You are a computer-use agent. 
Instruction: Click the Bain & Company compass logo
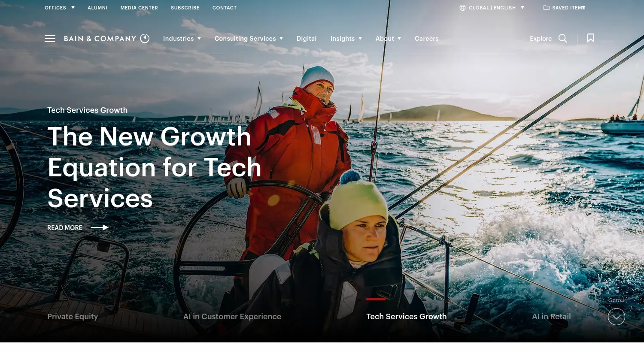(x=145, y=39)
